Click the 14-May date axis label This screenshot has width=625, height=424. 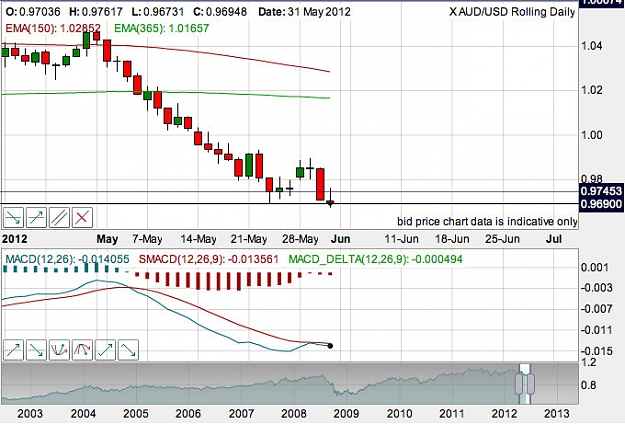198,239
